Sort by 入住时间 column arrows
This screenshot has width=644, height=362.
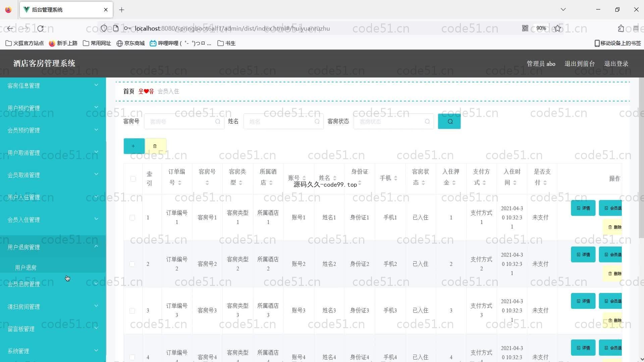pyautogui.click(x=515, y=183)
